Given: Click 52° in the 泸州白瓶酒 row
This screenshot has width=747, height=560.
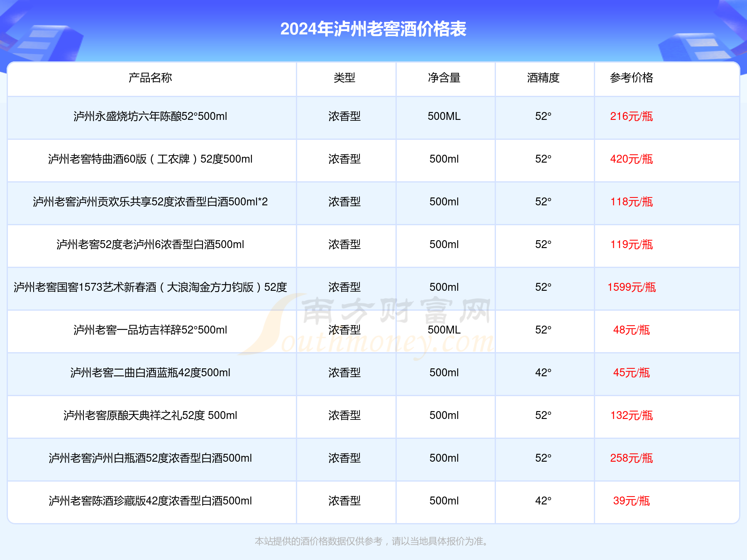Looking at the screenshot, I should (x=543, y=458).
